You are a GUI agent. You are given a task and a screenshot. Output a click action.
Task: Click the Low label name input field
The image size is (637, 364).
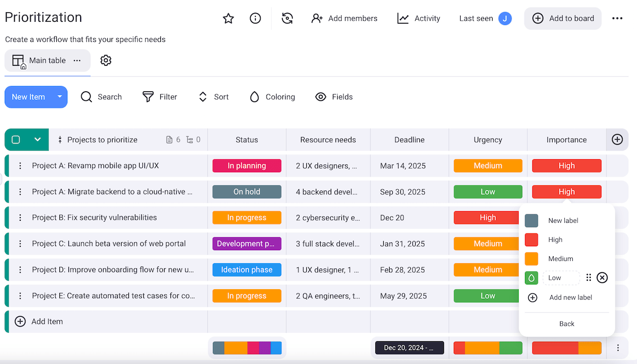[561, 278]
